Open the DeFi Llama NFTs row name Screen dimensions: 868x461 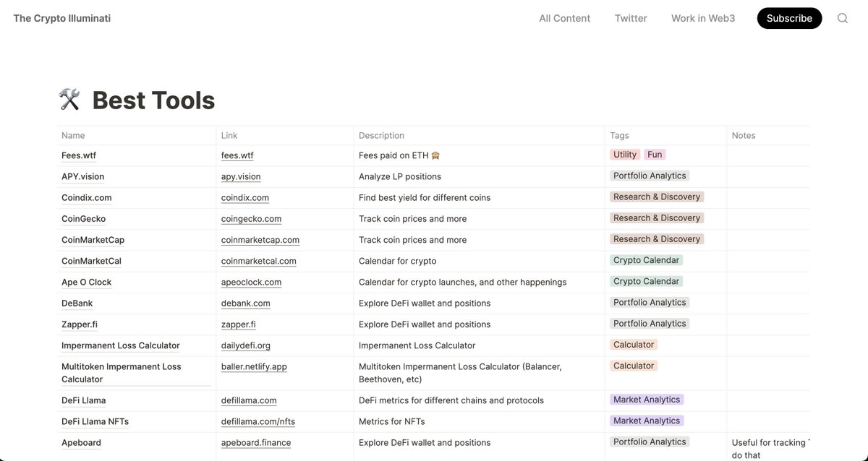pos(95,421)
